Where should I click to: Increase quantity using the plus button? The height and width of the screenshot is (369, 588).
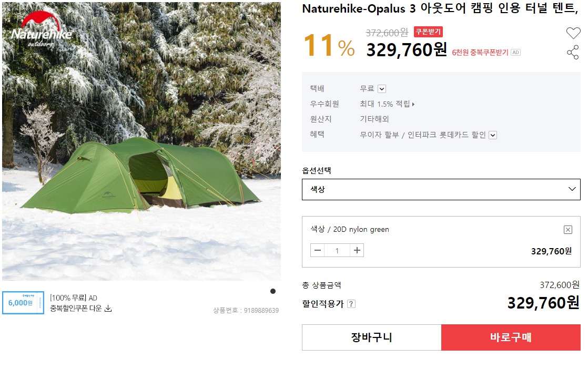[357, 250]
